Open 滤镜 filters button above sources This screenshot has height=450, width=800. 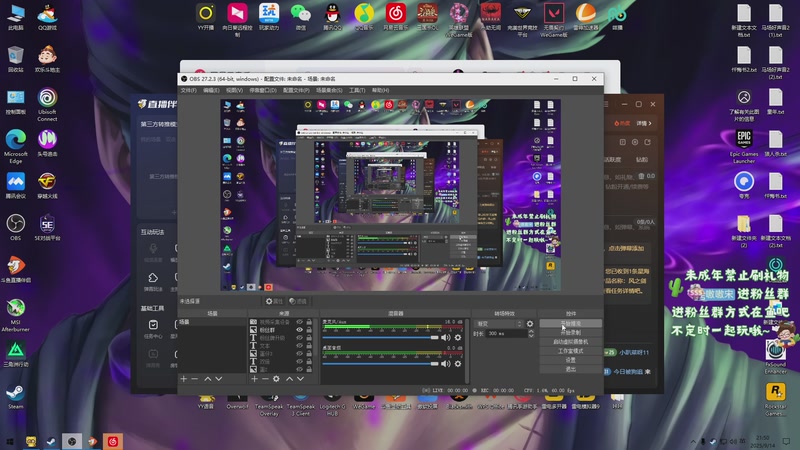298,302
